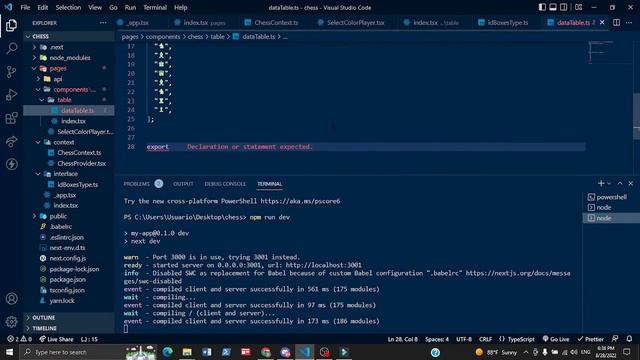
Task: Open Customize Layout icon
Action: click(x=578, y=7)
